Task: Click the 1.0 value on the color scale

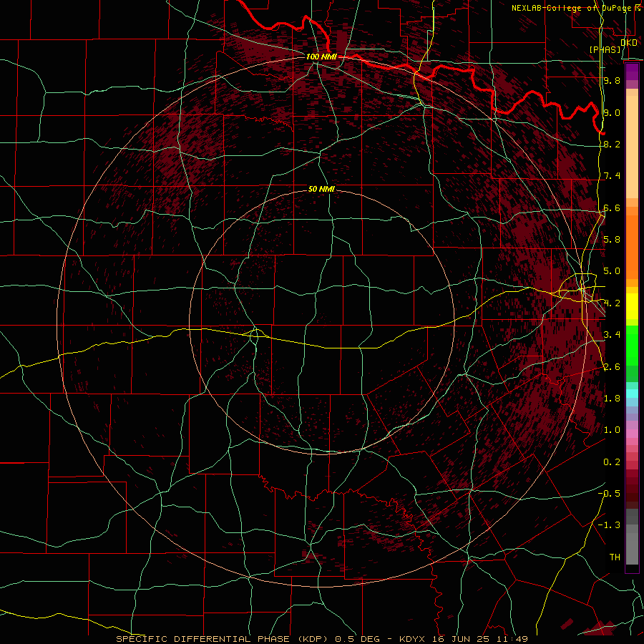Action: [x=612, y=430]
